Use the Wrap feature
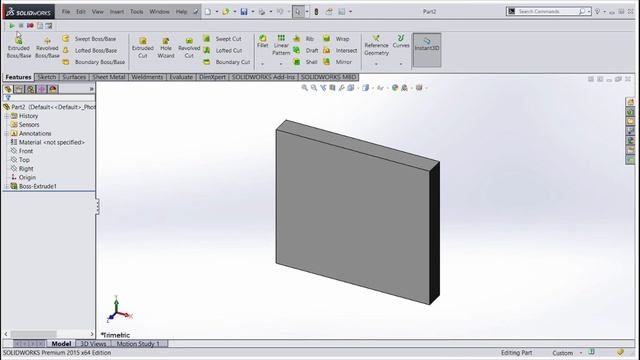This screenshot has width=640, height=360. [336, 39]
